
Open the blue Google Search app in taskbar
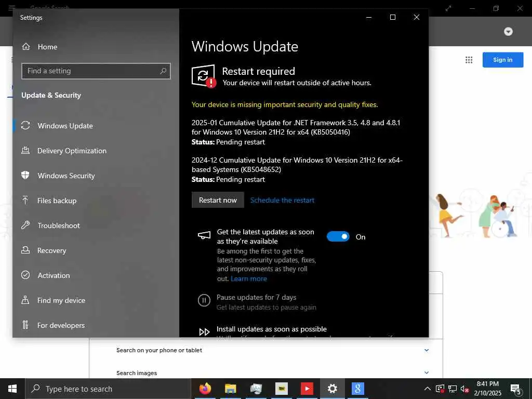357,389
